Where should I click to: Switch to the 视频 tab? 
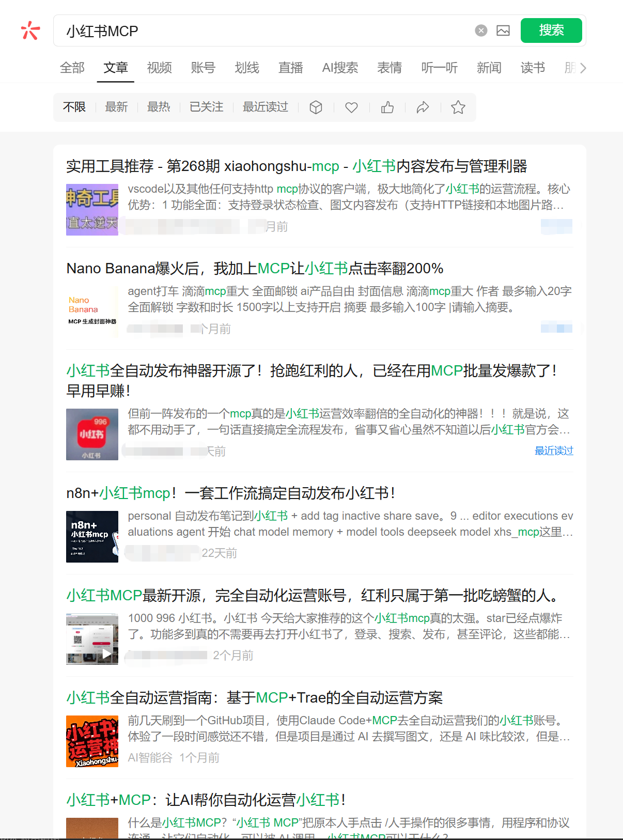[x=160, y=68]
